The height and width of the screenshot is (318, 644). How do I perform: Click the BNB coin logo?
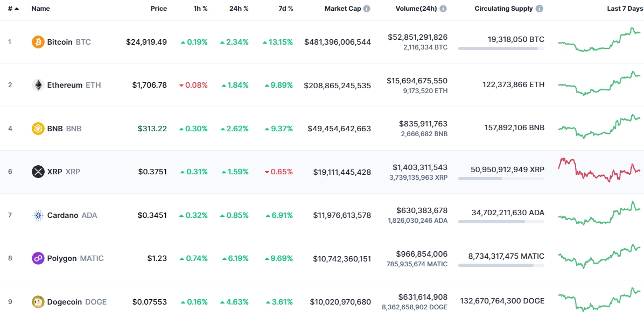tap(38, 129)
